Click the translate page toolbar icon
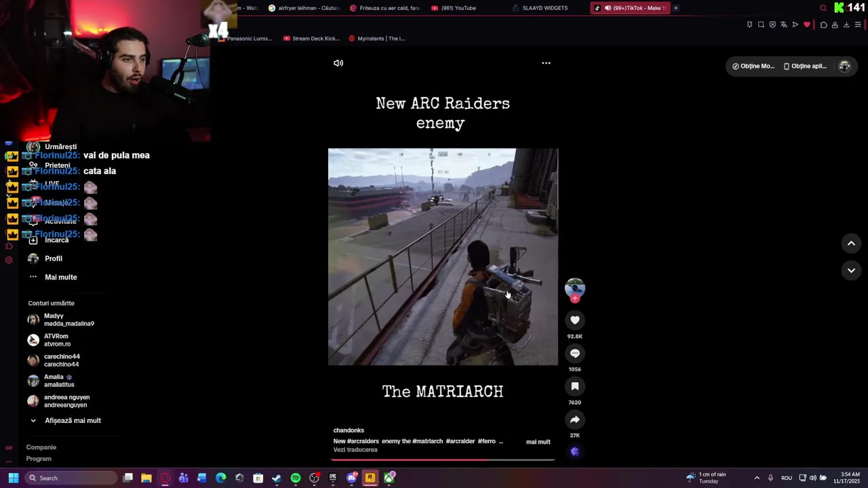 pos(784,24)
